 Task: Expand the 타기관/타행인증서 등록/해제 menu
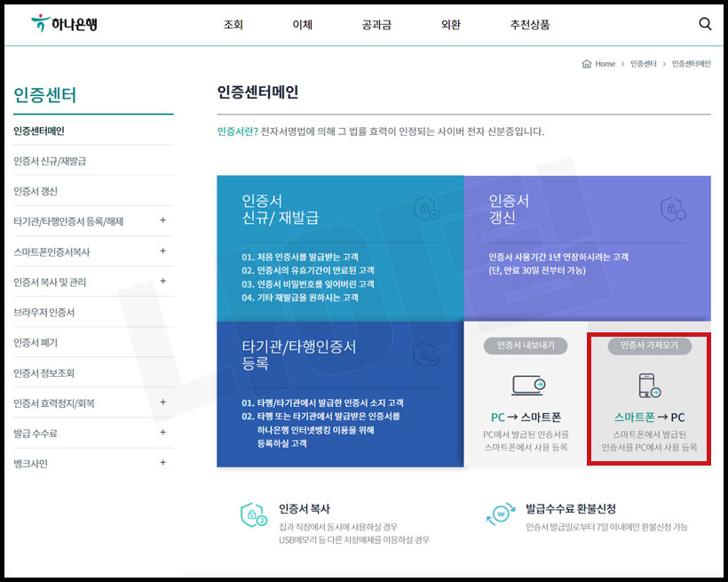click(162, 221)
